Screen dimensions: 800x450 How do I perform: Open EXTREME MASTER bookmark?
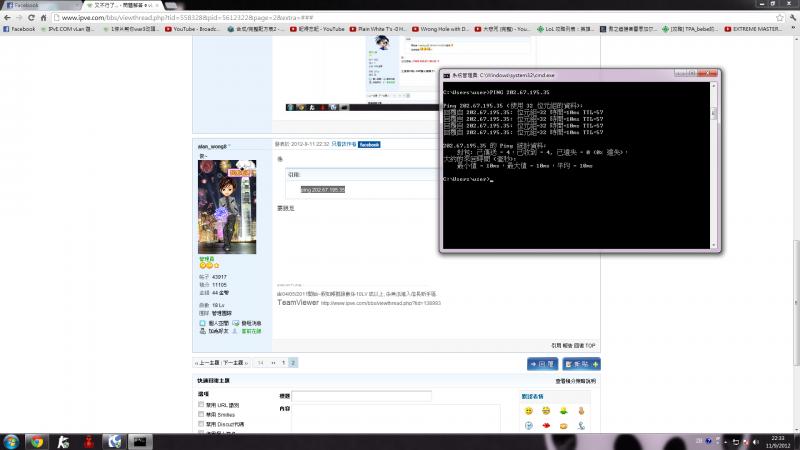click(753, 29)
